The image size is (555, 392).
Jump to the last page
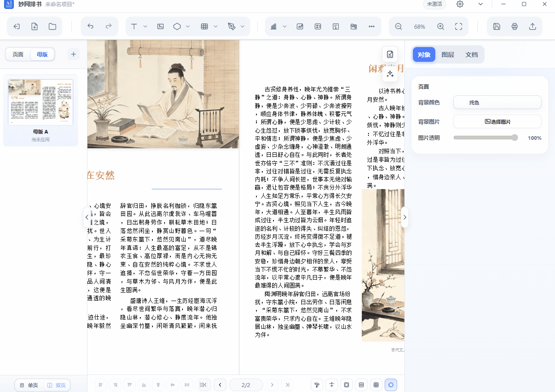(287, 385)
